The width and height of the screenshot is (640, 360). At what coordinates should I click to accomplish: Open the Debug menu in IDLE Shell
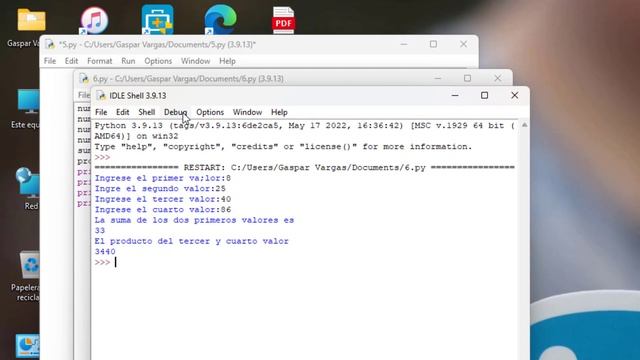pyautogui.click(x=176, y=112)
